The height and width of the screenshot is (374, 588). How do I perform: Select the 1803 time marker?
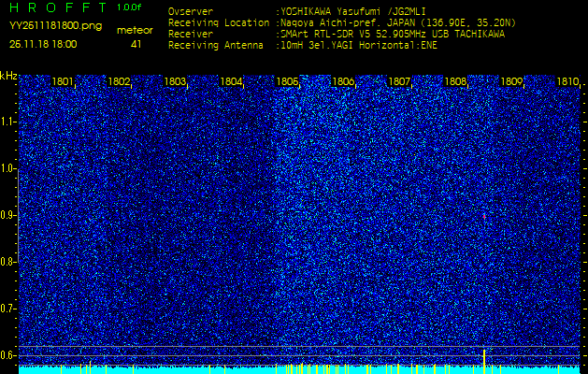[x=175, y=82]
